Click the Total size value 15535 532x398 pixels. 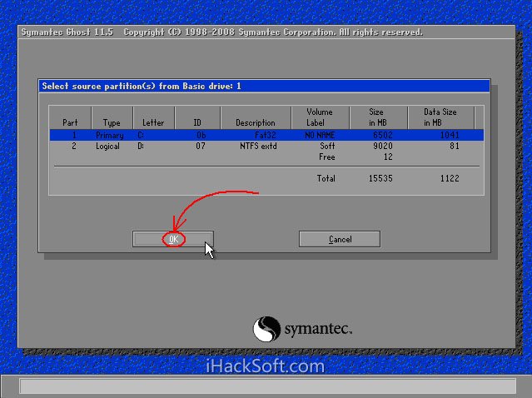[380, 178]
